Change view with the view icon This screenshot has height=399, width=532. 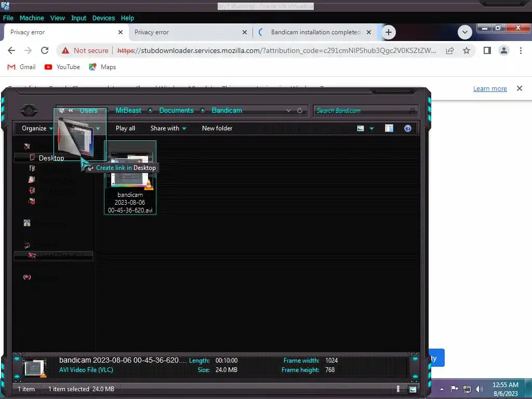(x=361, y=128)
